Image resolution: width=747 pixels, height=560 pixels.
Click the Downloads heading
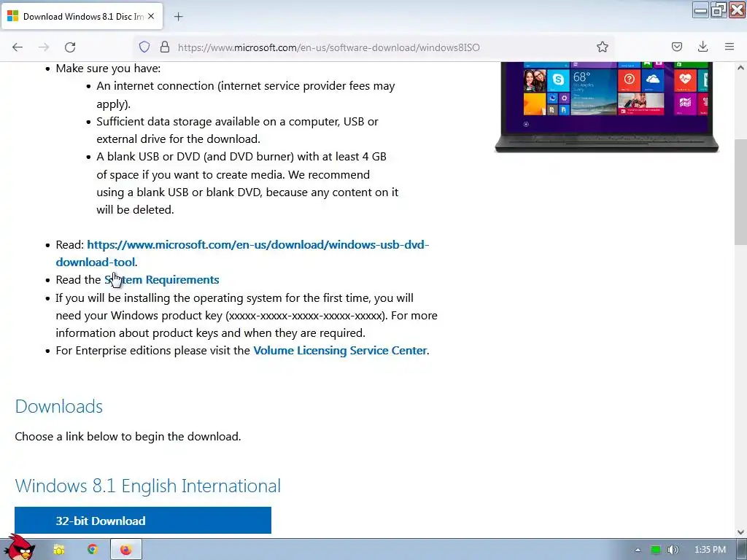coord(59,406)
